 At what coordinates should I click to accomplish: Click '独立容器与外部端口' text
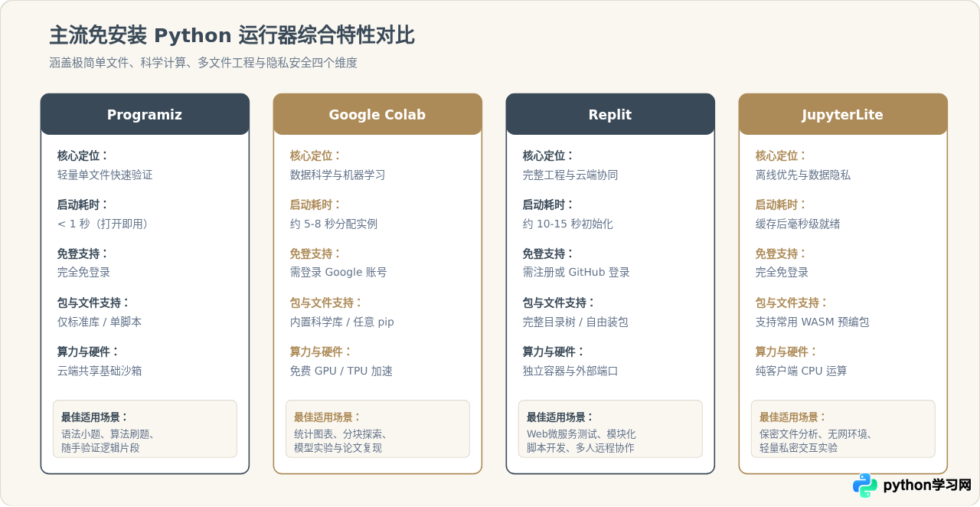tap(570, 371)
